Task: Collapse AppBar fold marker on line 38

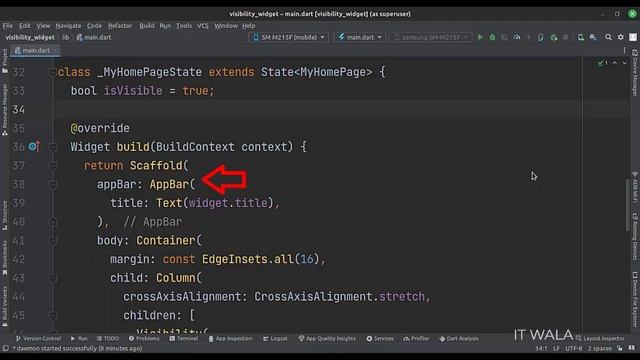Action: coord(53,184)
